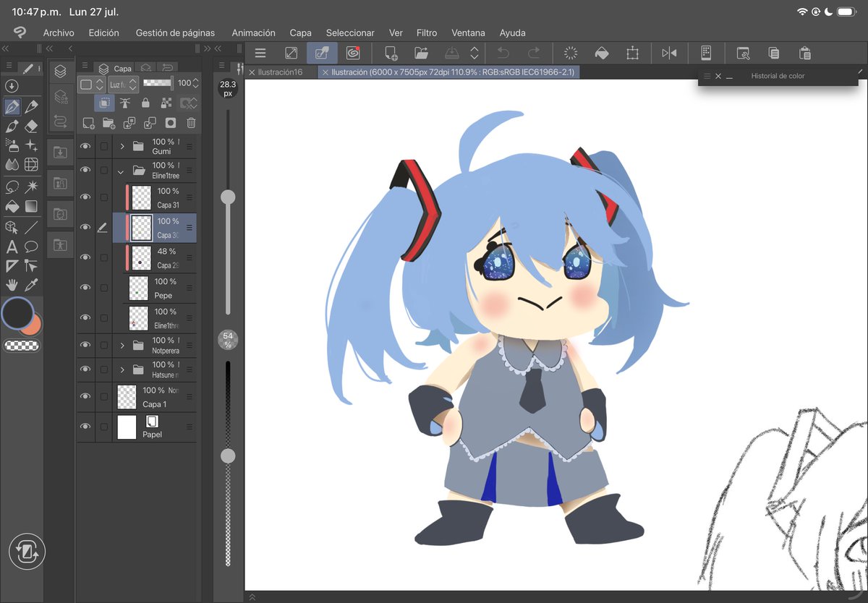Open the command bar hamburger menu
The height and width of the screenshot is (603, 868).
coord(260,53)
